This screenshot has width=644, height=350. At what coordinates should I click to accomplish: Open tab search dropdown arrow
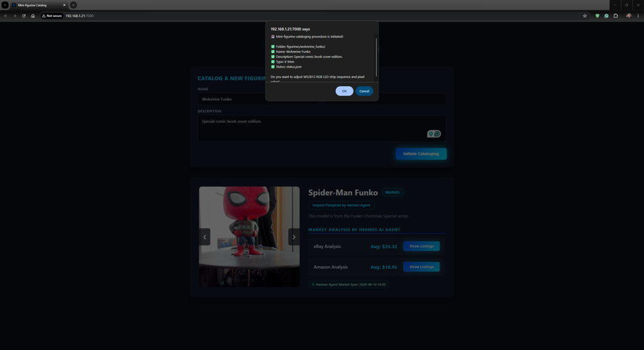5,5
